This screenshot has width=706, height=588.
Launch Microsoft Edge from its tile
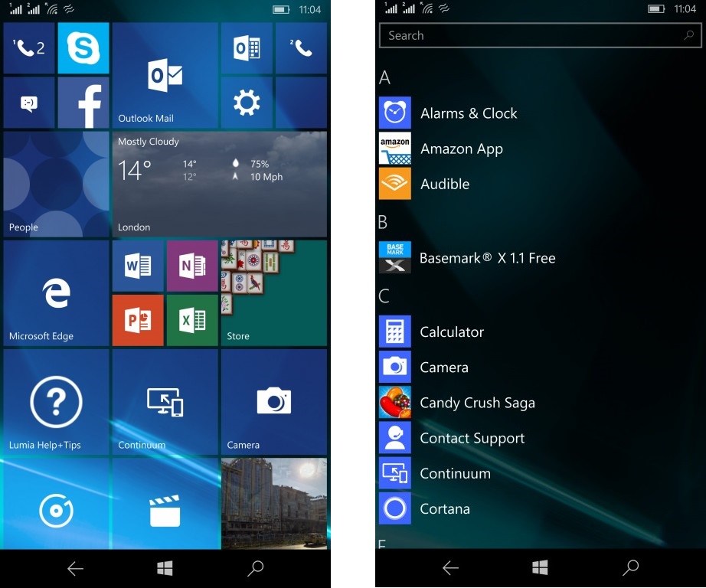pyautogui.click(x=57, y=293)
